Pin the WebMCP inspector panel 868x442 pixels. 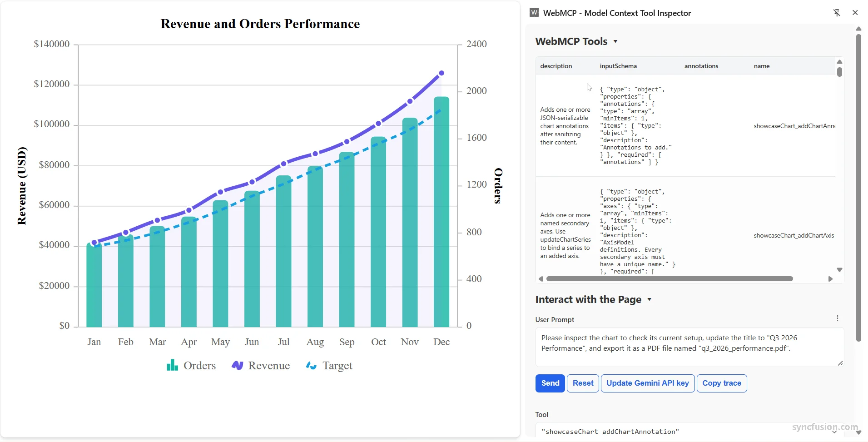pos(837,13)
